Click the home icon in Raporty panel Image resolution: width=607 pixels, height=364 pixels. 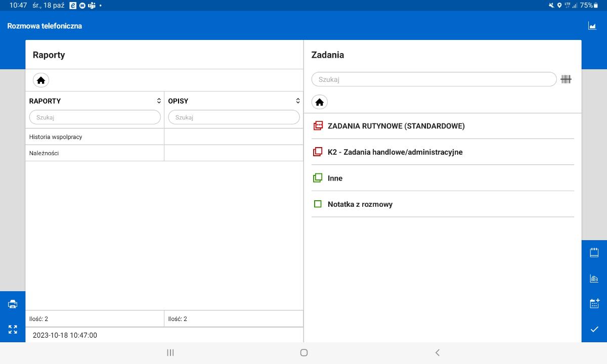click(x=41, y=80)
